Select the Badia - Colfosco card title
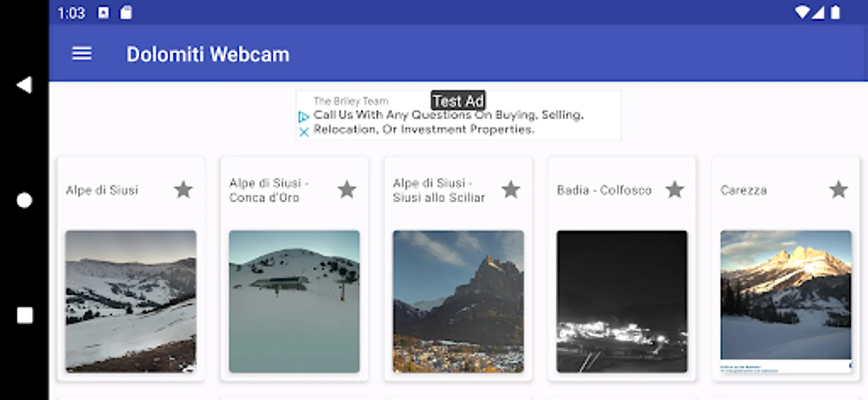Screen dimensions: 868x400 [x=604, y=190]
